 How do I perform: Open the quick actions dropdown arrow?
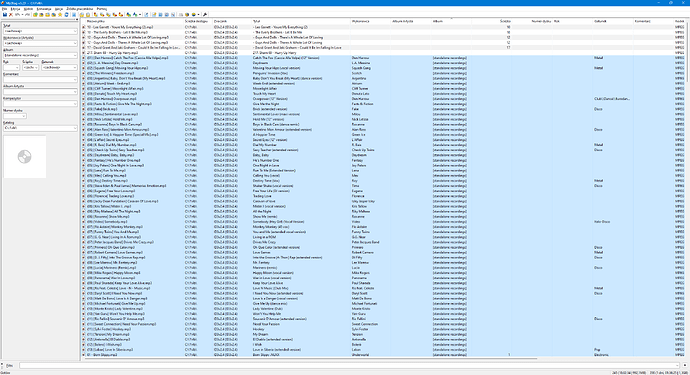[140, 15]
